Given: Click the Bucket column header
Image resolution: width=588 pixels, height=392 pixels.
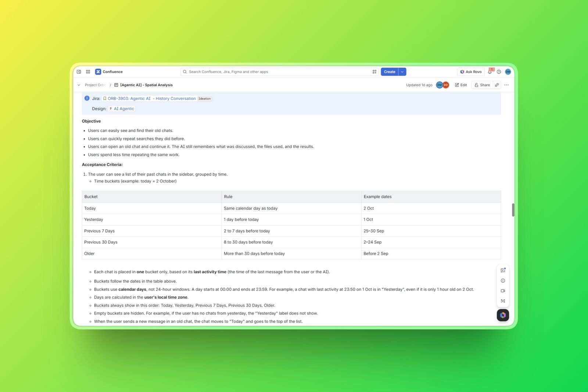Looking at the screenshot, I should tap(152, 197).
